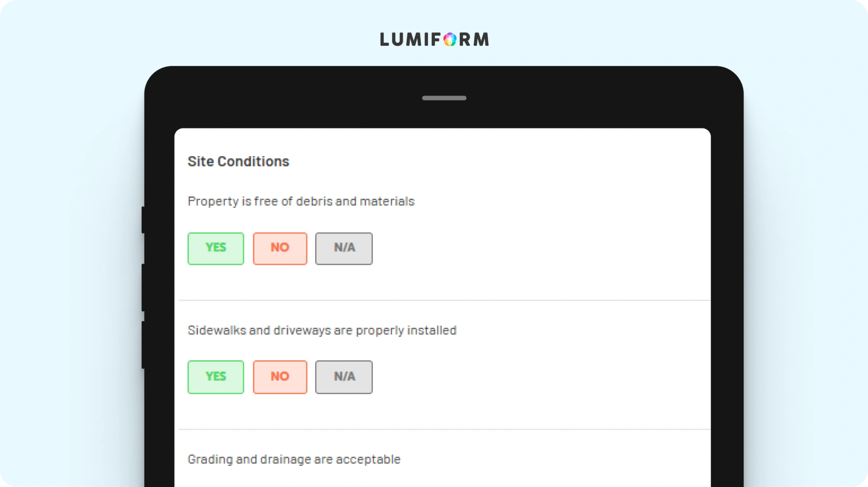The image size is (868, 487).
Task: Mark YES for sidewalks and driveways installed
Action: pyautogui.click(x=216, y=377)
